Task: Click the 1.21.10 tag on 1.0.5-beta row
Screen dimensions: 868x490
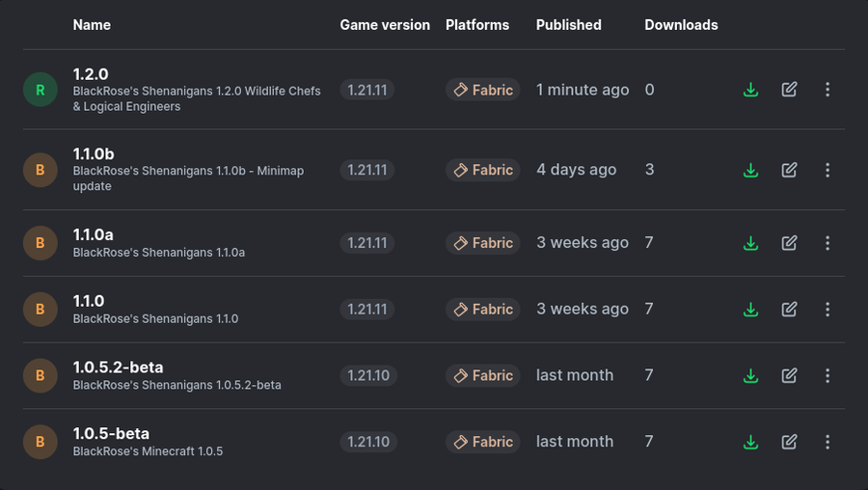Action: click(367, 442)
